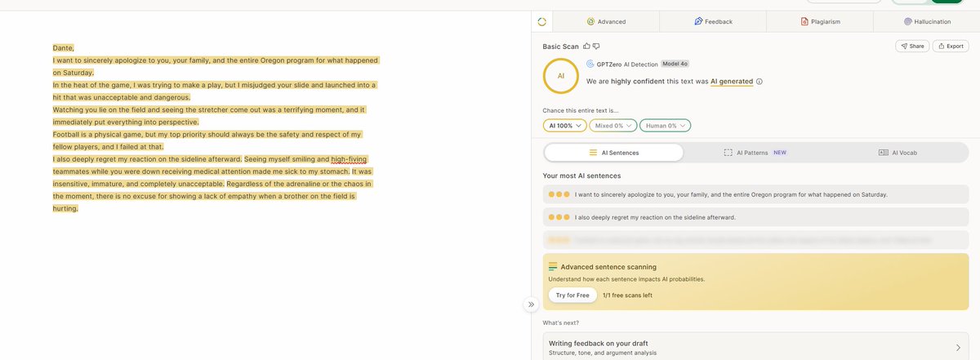The height and width of the screenshot is (360, 980).
Task: Select the AI Patterns tab
Action: (x=755, y=153)
